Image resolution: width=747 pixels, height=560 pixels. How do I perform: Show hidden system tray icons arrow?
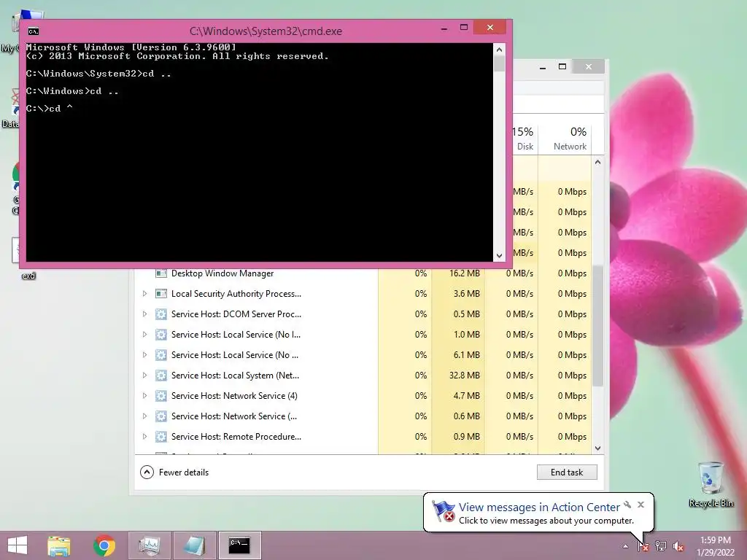point(625,546)
